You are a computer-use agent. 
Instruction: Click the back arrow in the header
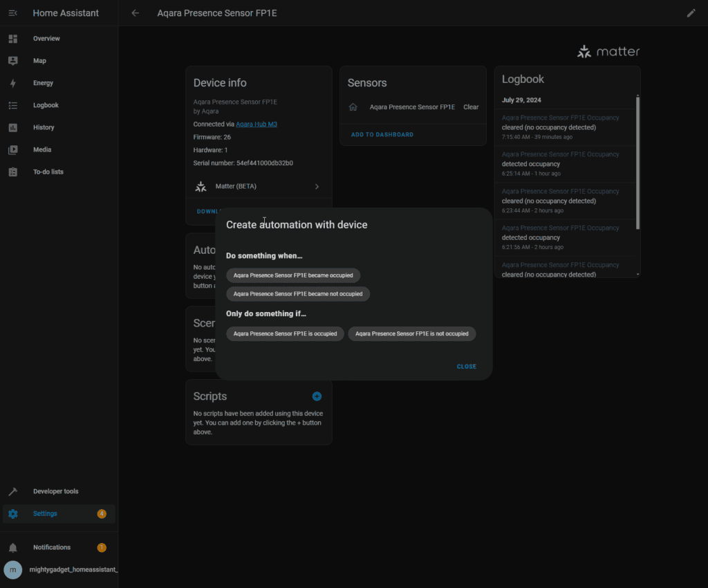pos(136,13)
